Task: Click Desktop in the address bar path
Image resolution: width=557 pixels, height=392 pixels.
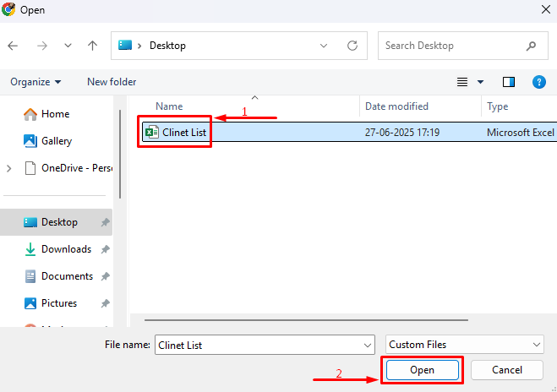Action: (x=167, y=46)
